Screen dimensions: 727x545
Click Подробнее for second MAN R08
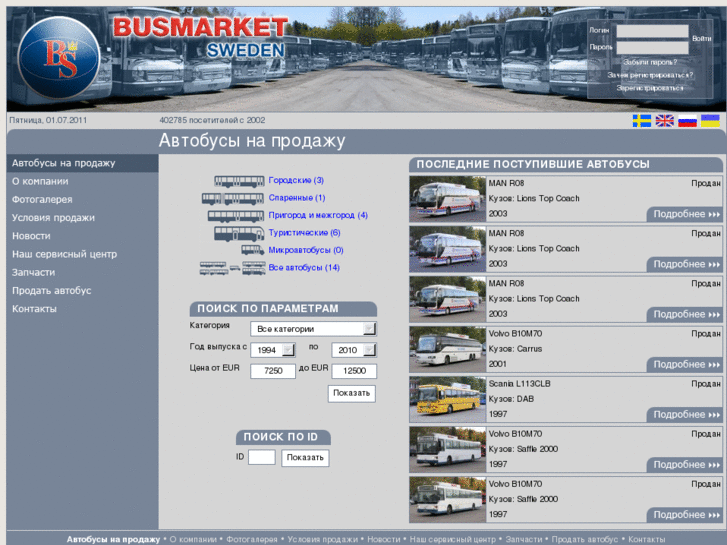coord(685,264)
